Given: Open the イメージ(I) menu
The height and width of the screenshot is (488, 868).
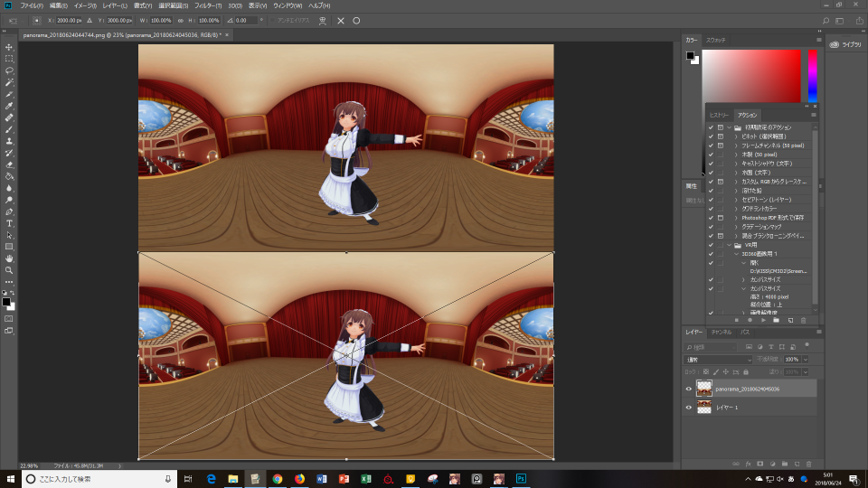Looking at the screenshot, I should tap(85, 5).
